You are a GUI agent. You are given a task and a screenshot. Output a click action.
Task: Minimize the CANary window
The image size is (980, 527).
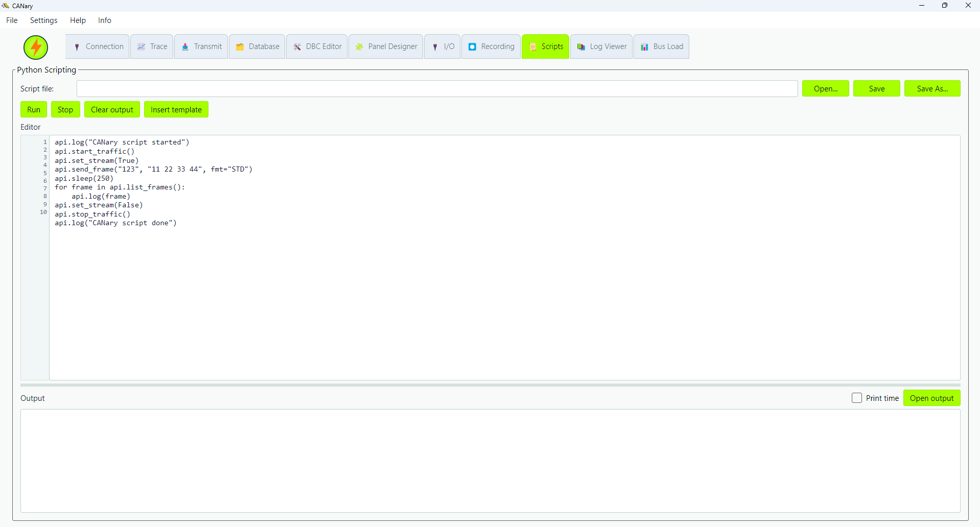[922, 6]
